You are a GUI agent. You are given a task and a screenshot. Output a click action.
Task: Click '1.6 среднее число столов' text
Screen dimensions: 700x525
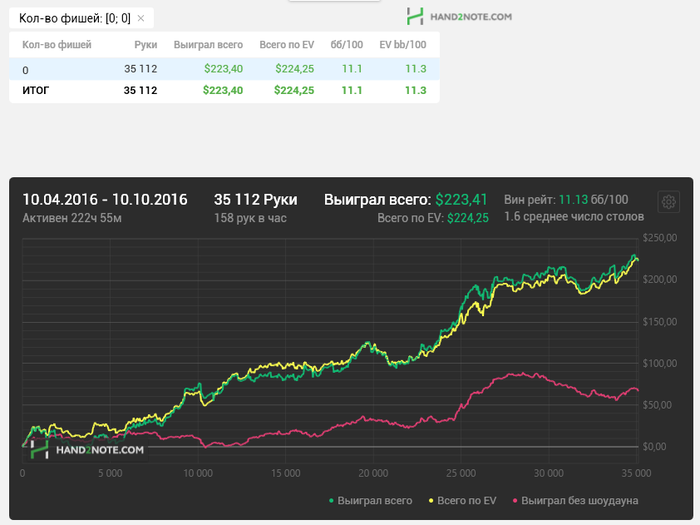tap(574, 217)
